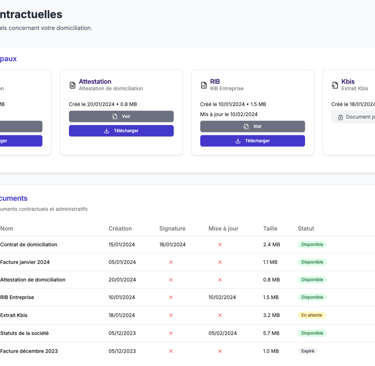Click the RIB card document icon
The image size is (375, 366).
click(204, 85)
